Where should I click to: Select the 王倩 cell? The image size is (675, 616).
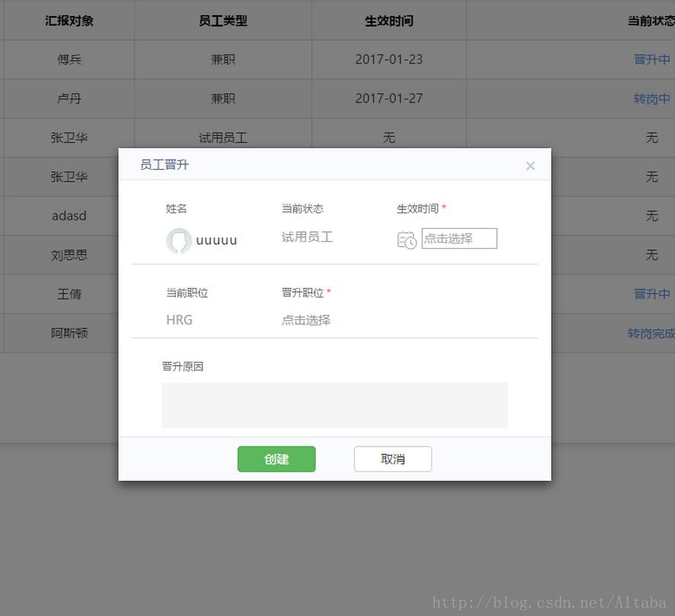pos(69,294)
